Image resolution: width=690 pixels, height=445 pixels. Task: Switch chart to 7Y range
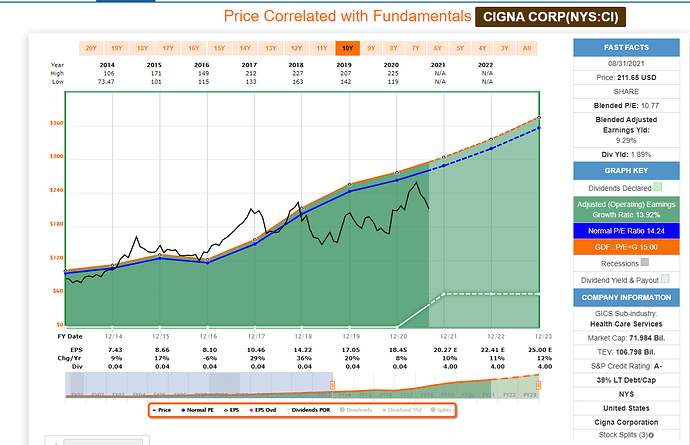tap(416, 48)
